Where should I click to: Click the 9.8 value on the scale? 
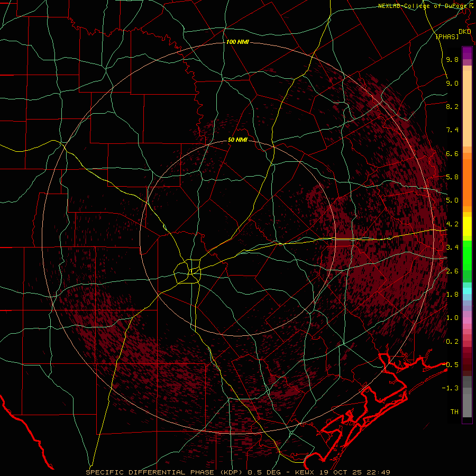(452, 60)
